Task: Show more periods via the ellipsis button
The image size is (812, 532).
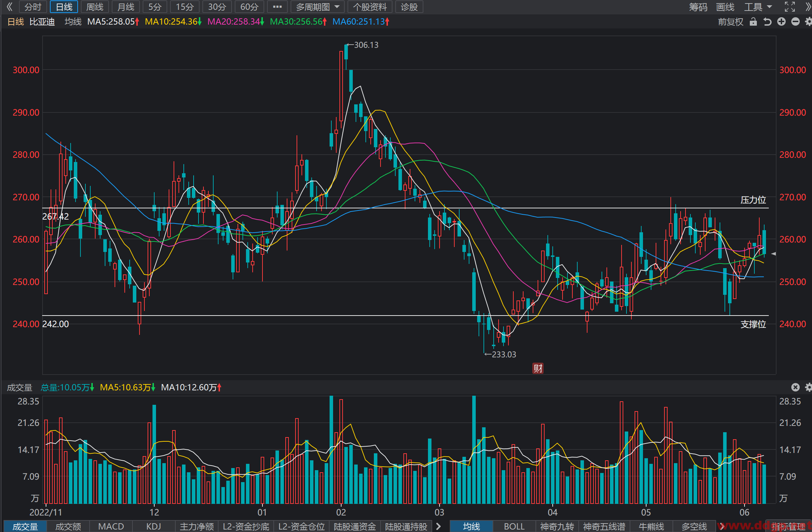Action: point(277,7)
